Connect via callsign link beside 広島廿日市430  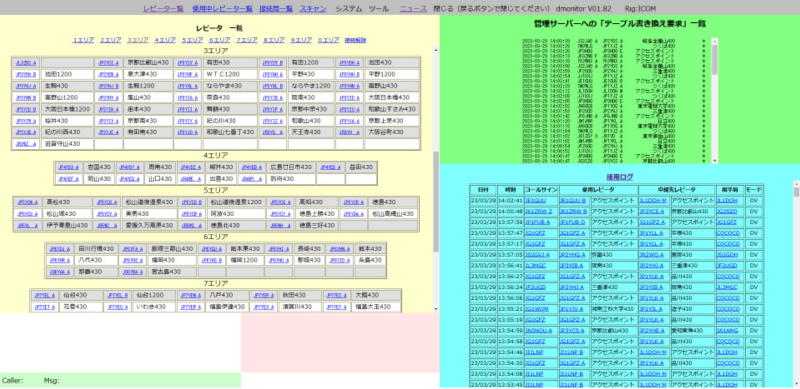click(252, 167)
